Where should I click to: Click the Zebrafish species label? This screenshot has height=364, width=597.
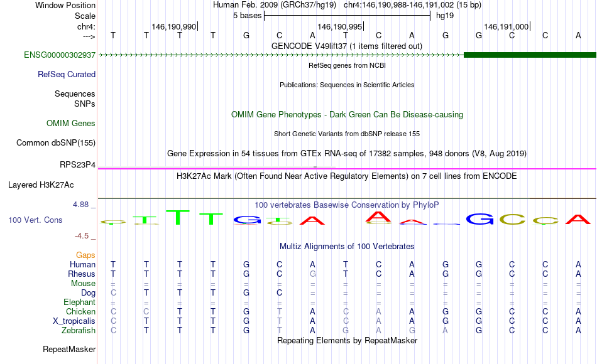(x=79, y=330)
